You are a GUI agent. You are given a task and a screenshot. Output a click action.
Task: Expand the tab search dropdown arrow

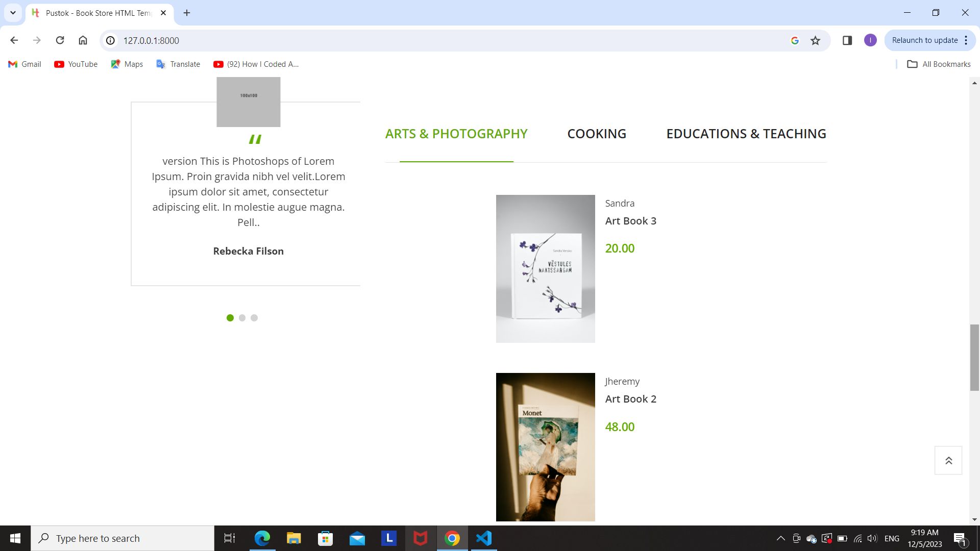tap(13, 13)
